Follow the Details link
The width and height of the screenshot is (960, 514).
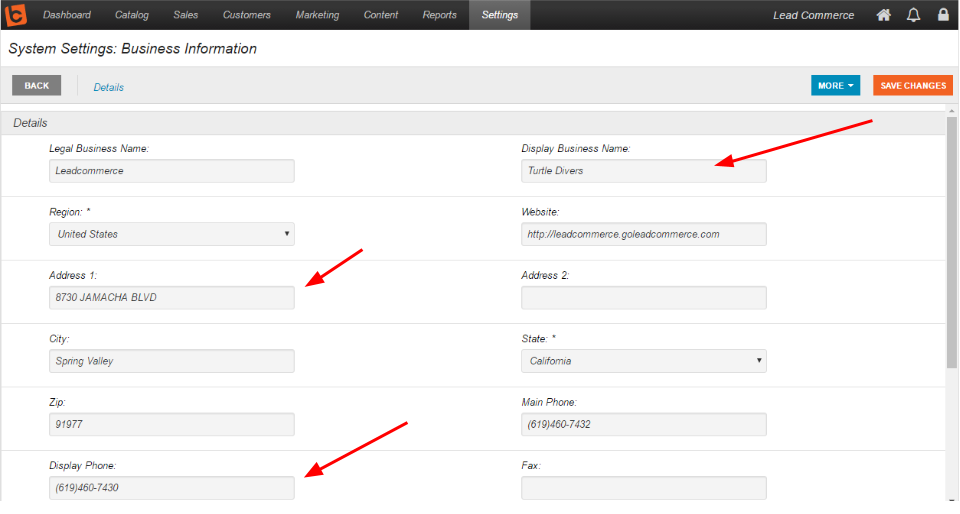108,88
